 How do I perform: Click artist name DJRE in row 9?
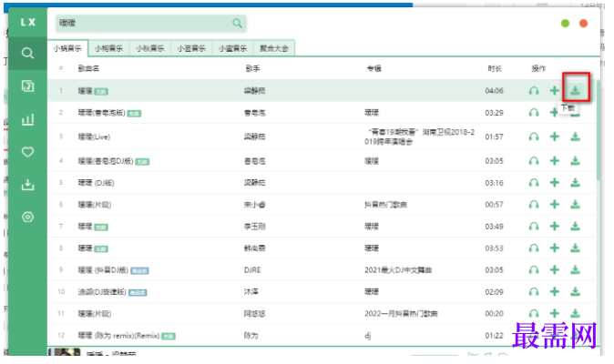click(x=252, y=269)
